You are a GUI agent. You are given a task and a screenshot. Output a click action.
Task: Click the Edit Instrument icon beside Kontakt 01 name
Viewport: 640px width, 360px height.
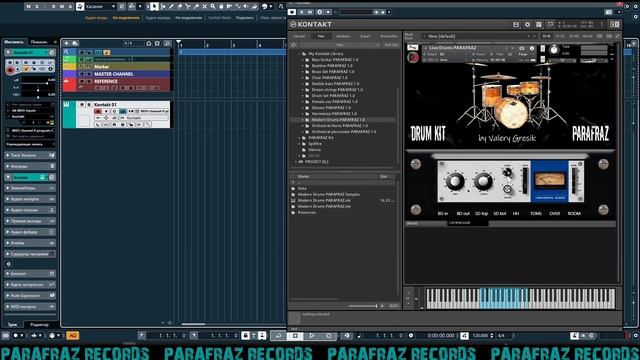52,53
